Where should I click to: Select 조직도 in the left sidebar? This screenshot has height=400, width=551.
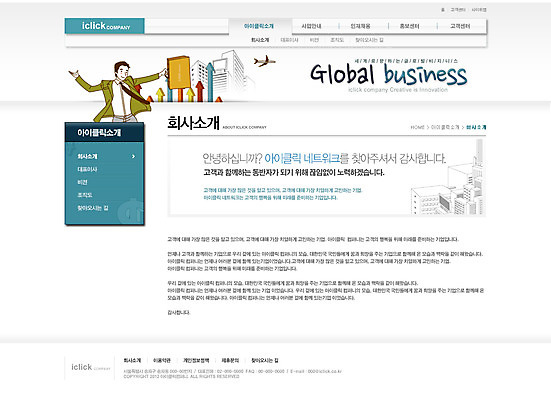85,195
